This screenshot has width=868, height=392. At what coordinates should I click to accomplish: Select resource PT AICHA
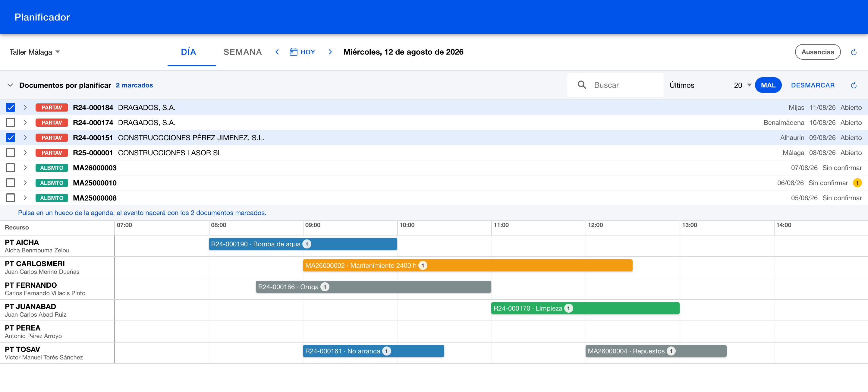click(57, 246)
